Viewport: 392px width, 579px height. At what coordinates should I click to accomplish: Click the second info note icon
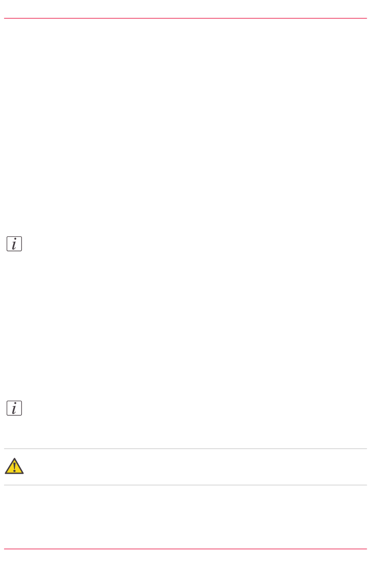(14, 408)
